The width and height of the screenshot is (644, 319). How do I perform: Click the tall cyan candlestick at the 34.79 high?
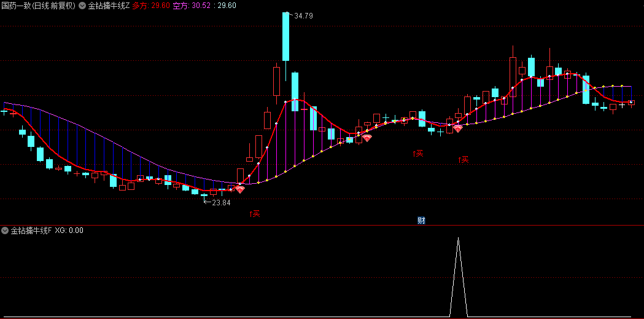[x=285, y=36]
